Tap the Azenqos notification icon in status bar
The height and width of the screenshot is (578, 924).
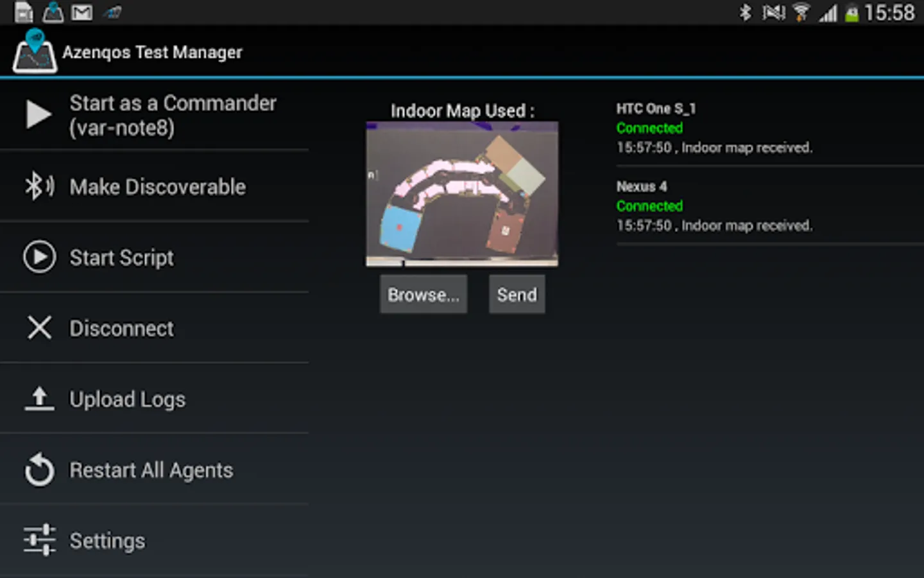click(x=53, y=12)
